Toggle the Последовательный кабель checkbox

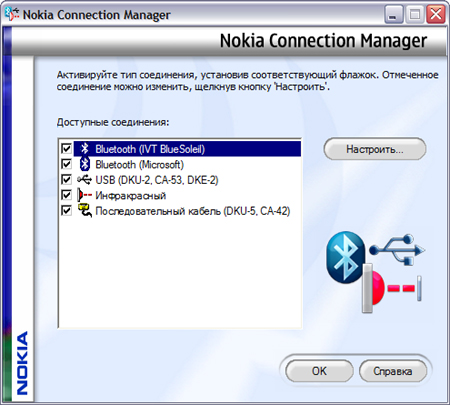[66, 211]
